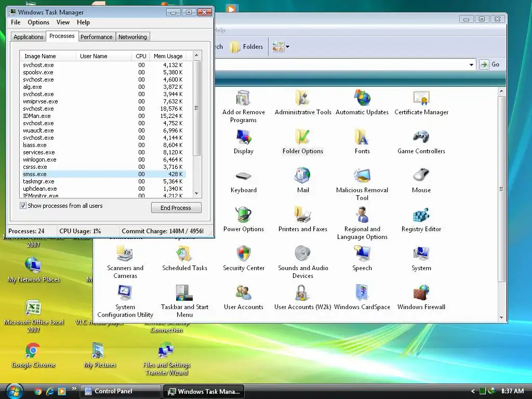Show hidden Quick Launch icons chevron

pos(74,389)
